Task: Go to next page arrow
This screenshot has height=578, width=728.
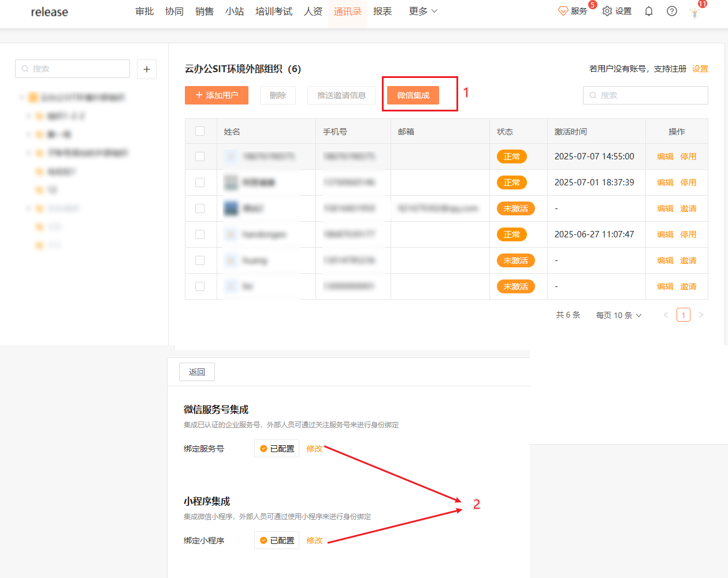Action: tap(701, 315)
